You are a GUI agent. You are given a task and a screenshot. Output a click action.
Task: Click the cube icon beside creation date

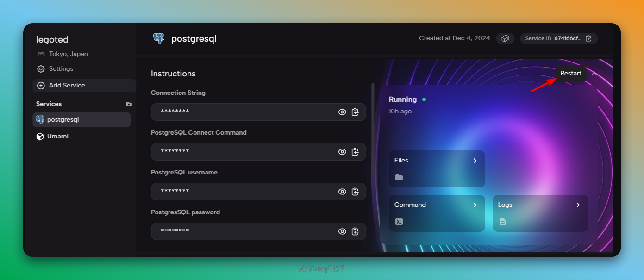point(505,38)
